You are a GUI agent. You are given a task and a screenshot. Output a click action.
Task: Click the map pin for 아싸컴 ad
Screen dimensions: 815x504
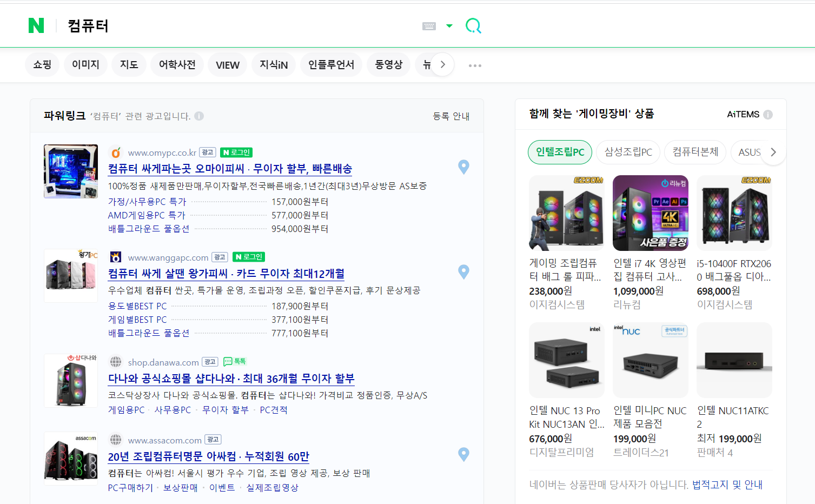(x=463, y=454)
